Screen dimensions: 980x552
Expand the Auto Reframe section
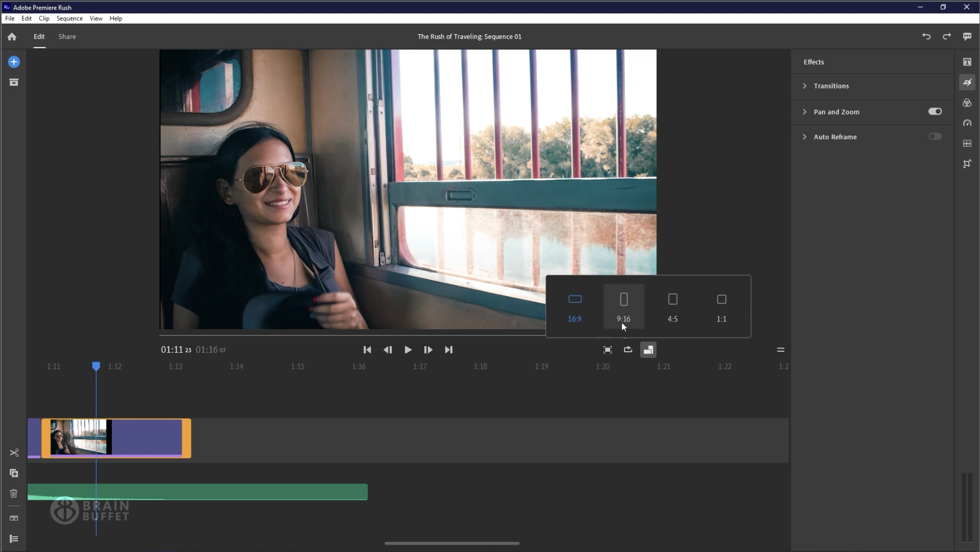[x=805, y=137]
